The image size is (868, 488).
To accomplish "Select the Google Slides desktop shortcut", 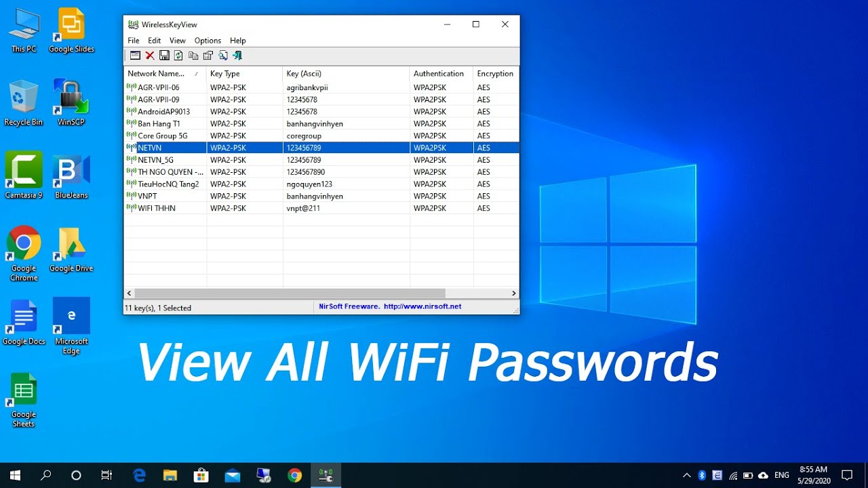I will [71, 30].
